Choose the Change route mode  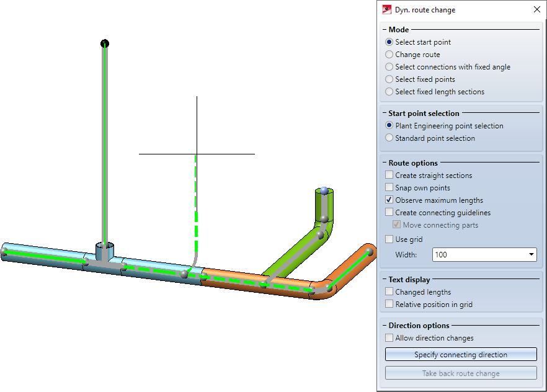[389, 55]
